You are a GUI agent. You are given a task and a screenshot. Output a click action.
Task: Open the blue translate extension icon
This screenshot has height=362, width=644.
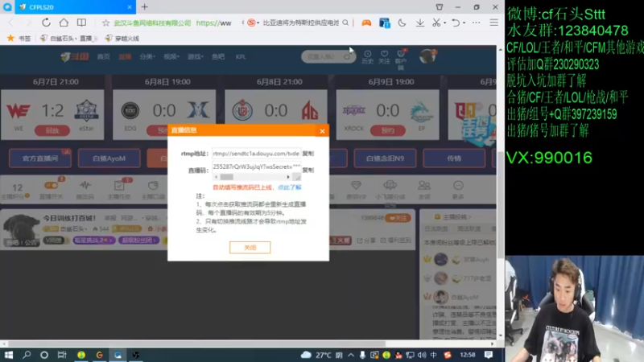pyautogui.click(x=385, y=23)
